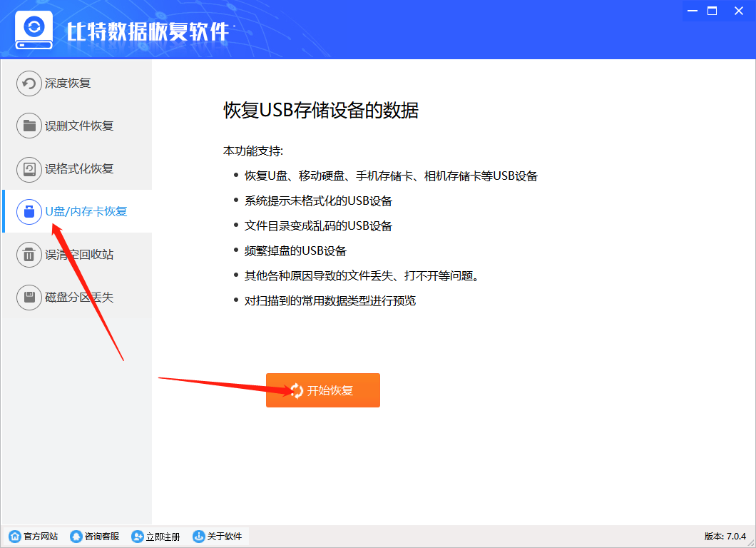Click the 立即注册 registration link
This screenshot has height=548, width=756.
click(x=155, y=536)
